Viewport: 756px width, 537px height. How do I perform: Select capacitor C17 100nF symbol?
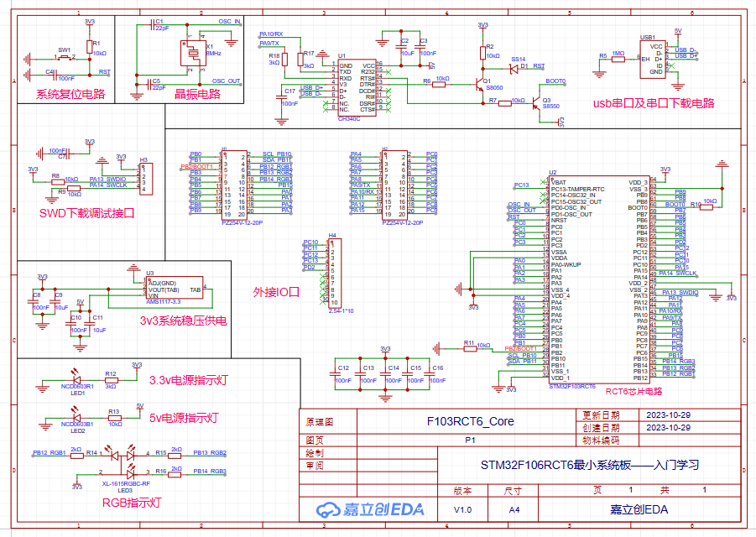coord(282,96)
